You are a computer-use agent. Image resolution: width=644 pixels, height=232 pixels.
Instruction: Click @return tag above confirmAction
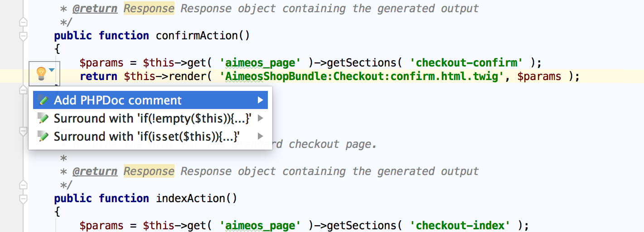[x=95, y=9]
